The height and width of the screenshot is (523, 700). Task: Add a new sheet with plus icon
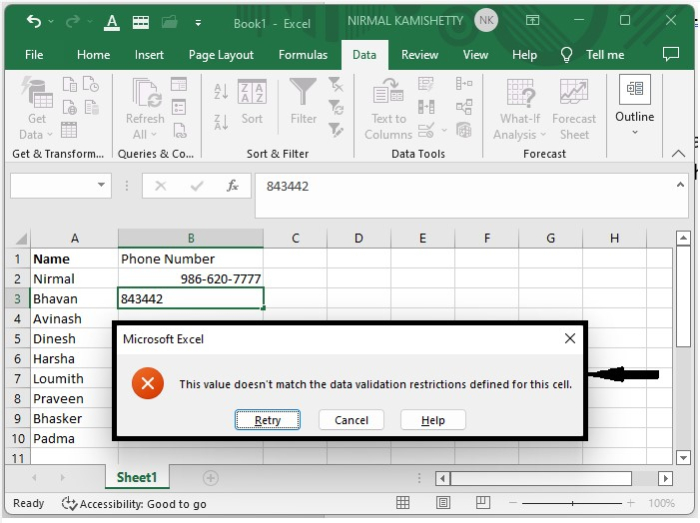(x=210, y=478)
